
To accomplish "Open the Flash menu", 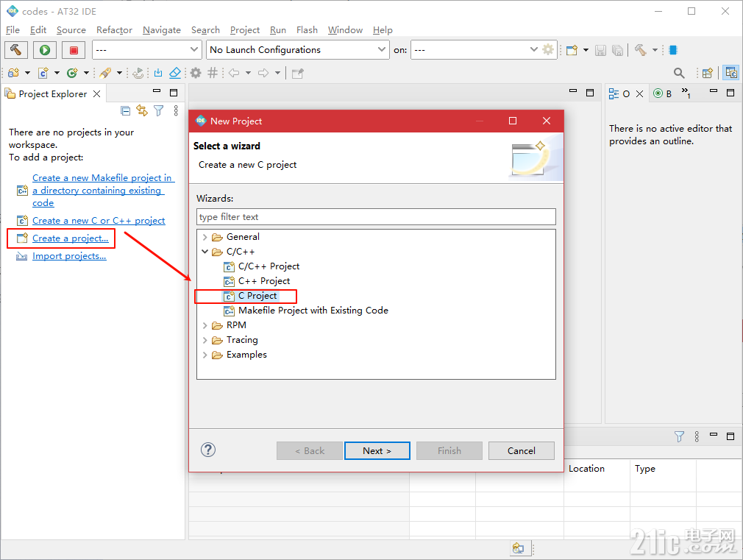I will tap(307, 30).
